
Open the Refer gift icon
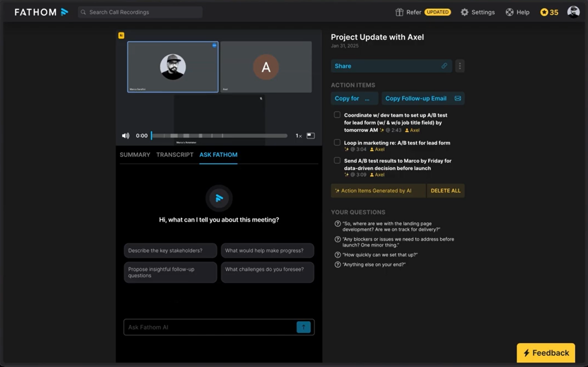399,12
